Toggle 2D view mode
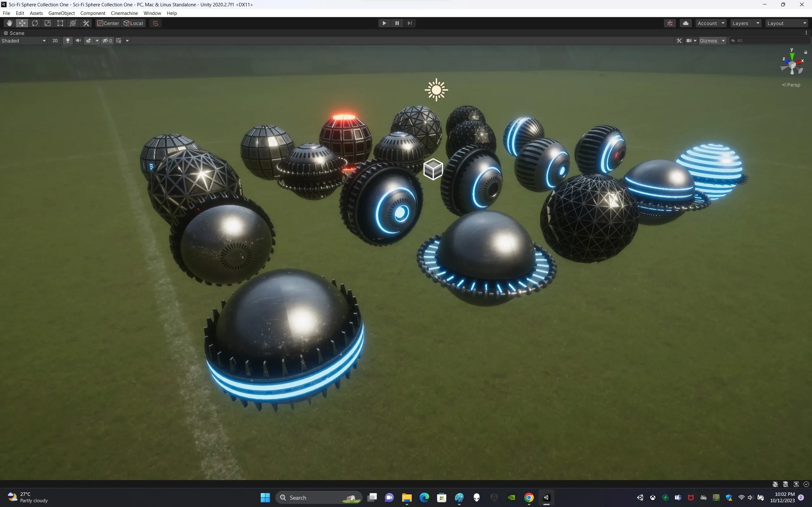The image size is (812, 507). 55,41
